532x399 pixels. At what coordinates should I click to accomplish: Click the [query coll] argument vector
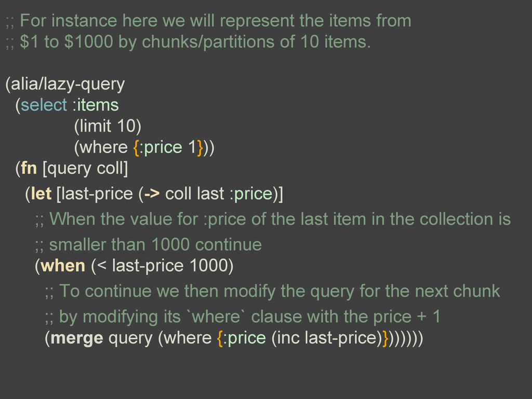(x=85, y=169)
